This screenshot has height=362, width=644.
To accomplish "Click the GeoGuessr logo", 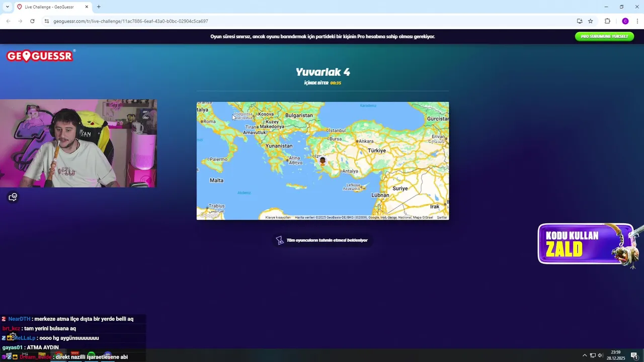I will (40, 56).
